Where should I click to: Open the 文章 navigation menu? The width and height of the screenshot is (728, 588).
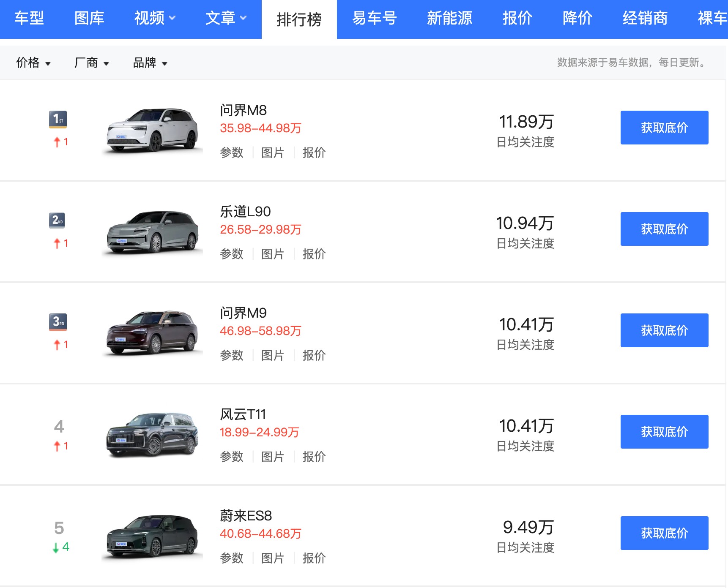tap(226, 18)
